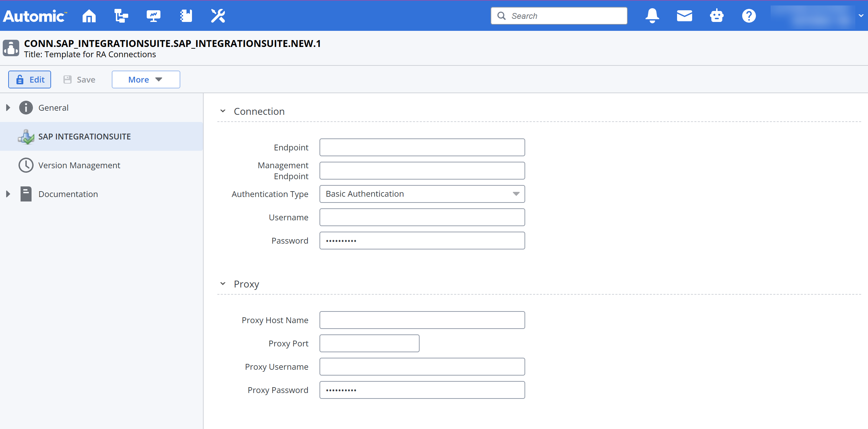Click the object name CONN.SAP_INTEGRATIONSUITE title
The width and height of the screenshot is (868, 429).
pyautogui.click(x=172, y=44)
